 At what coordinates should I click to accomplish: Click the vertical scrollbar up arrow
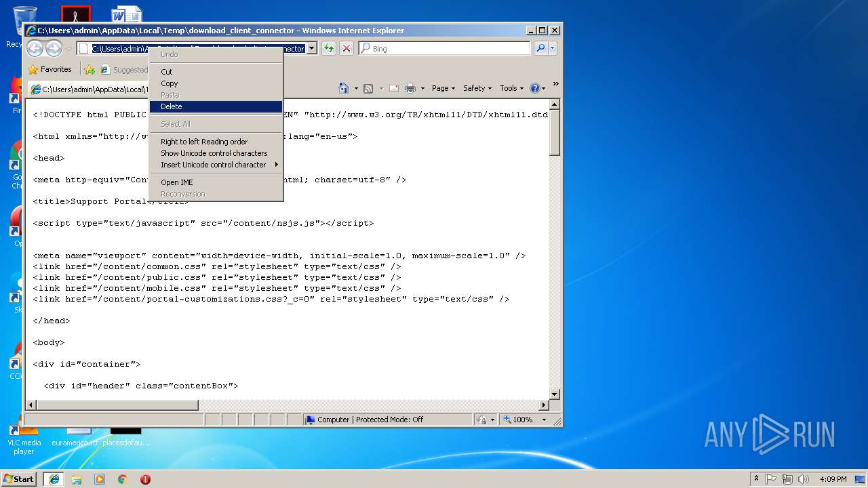[554, 104]
